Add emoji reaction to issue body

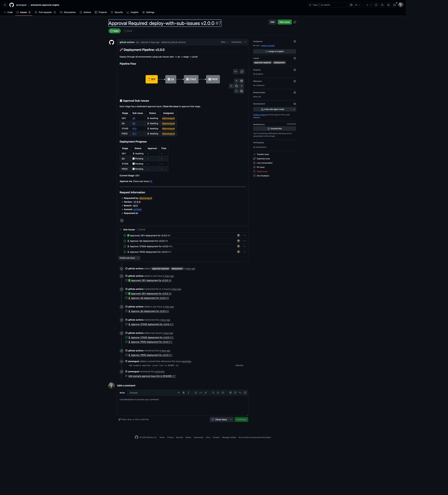pos(122,220)
